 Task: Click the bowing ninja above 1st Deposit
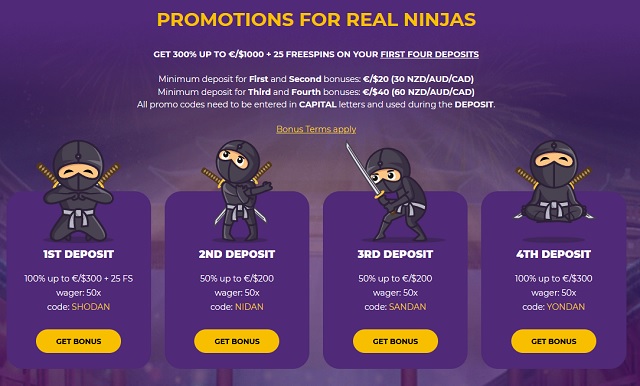(78, 191)
